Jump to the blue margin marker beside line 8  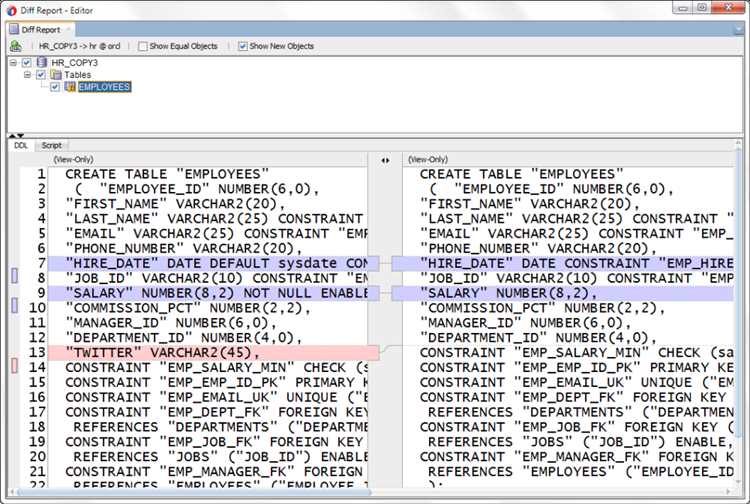tap(15, 275)
